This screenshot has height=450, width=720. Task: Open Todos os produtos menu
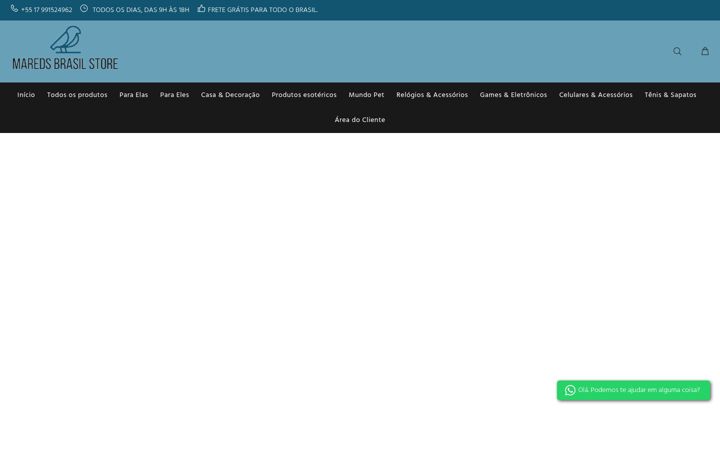[77, 95]
